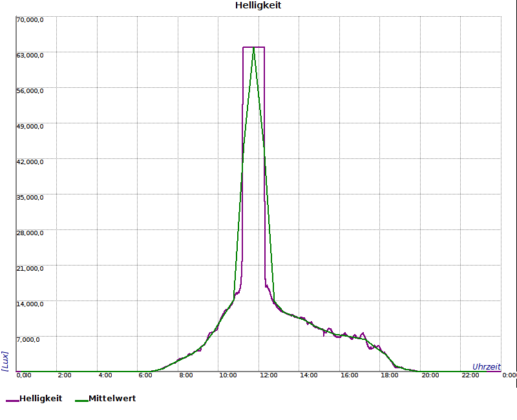The image size is (517, 420).
Task: Click the 42,000,0 y-axis value
Action: click(x=30, y=162)
